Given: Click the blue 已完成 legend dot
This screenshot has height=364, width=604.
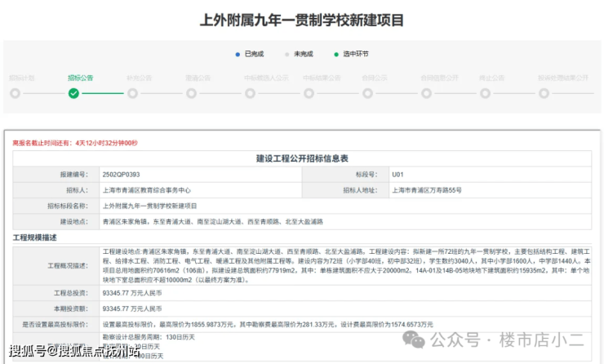Looking at the screenshot, I should tap(237, 54).
